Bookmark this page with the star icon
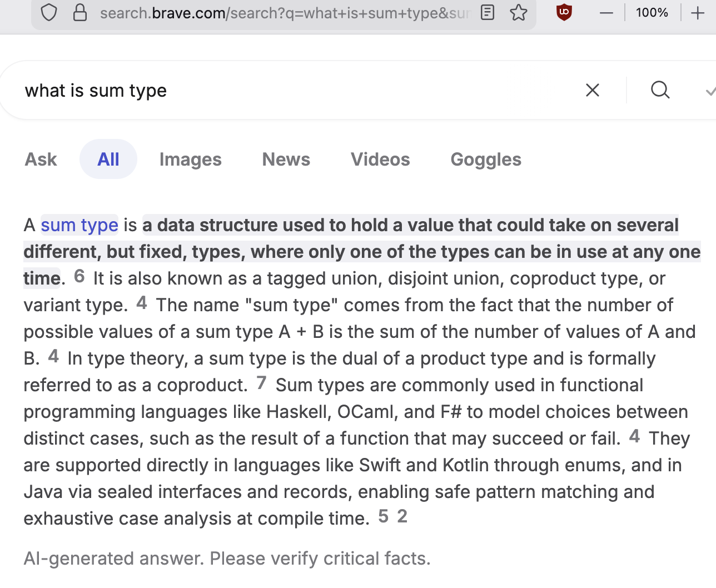This screenshot has height=588, width=716. tap(519, 12)
